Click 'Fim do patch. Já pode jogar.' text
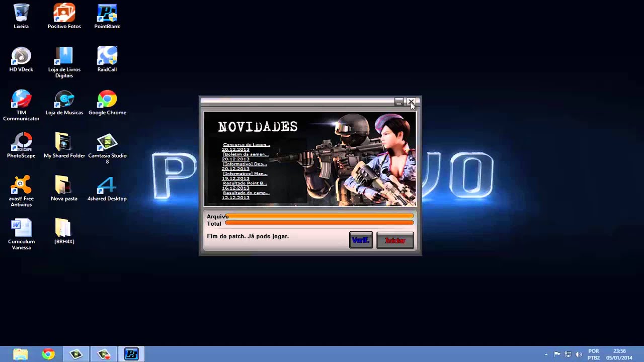Viewport: 644px width, 362px height. (x=248, y=236)
